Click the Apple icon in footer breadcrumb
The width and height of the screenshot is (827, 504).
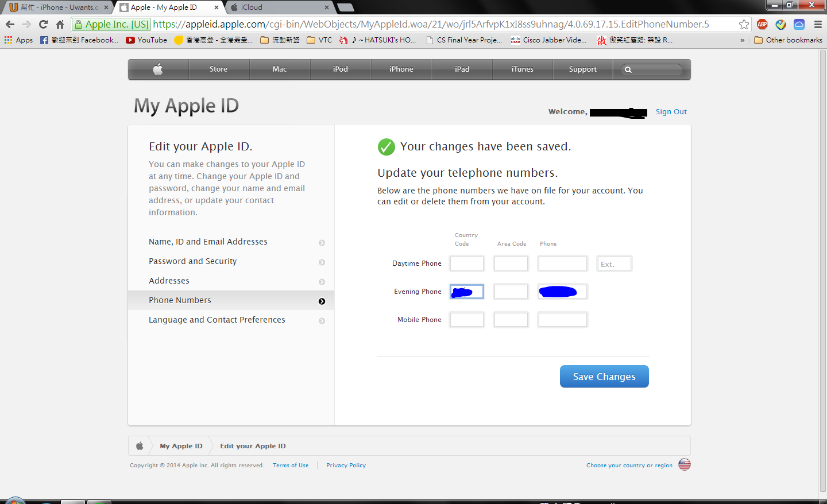[x=140, y=445]
